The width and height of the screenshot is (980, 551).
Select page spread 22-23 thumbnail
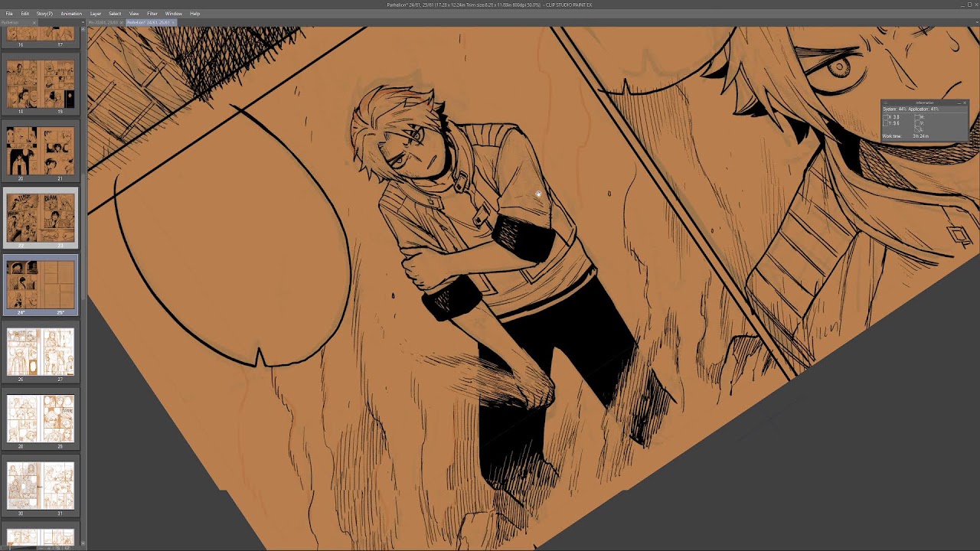tap(41, 218)
